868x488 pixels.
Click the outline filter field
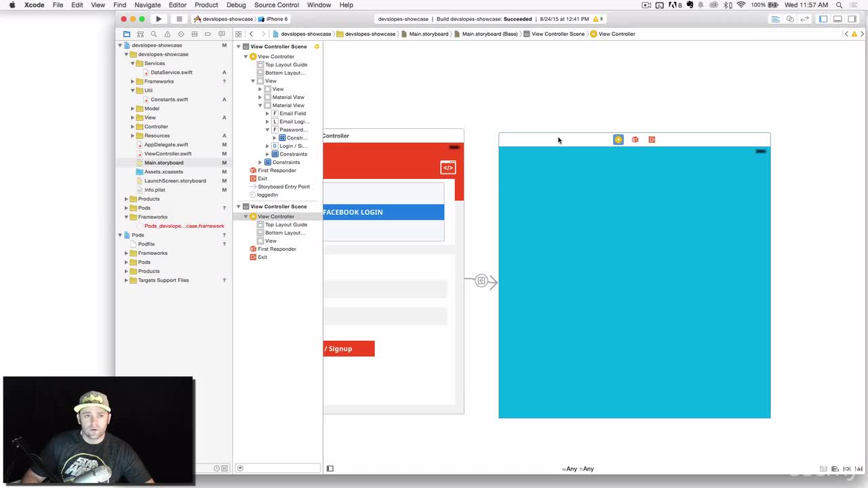coord(278,468)
